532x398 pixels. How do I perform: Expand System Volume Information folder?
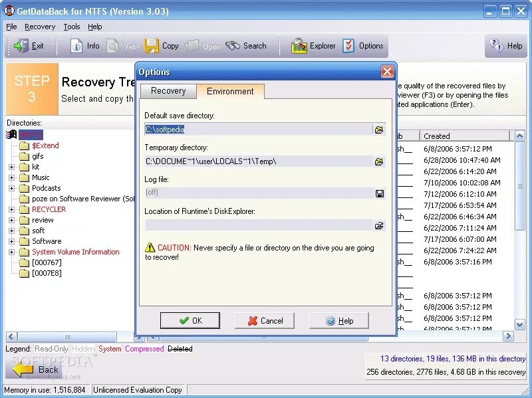(x=11, y=252)
